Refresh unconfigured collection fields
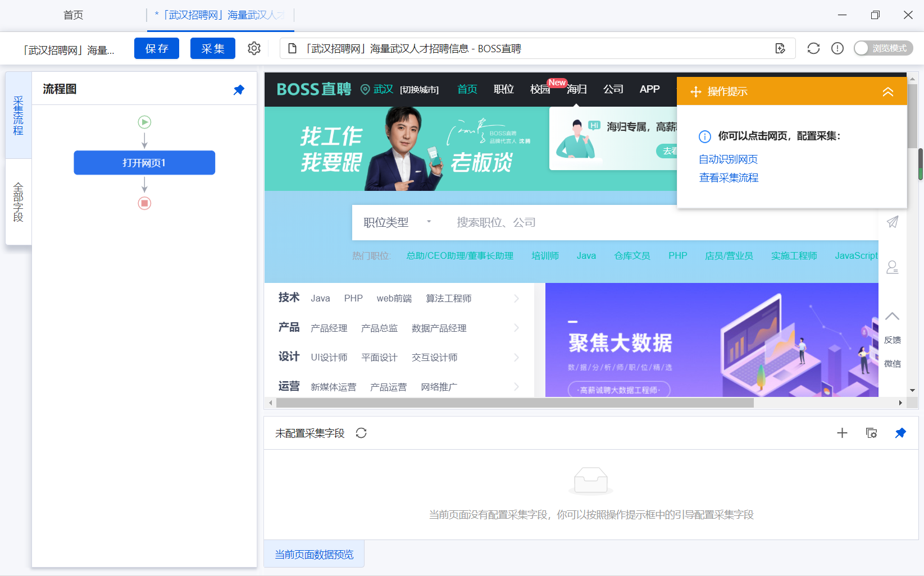 (x=361, y=433)
